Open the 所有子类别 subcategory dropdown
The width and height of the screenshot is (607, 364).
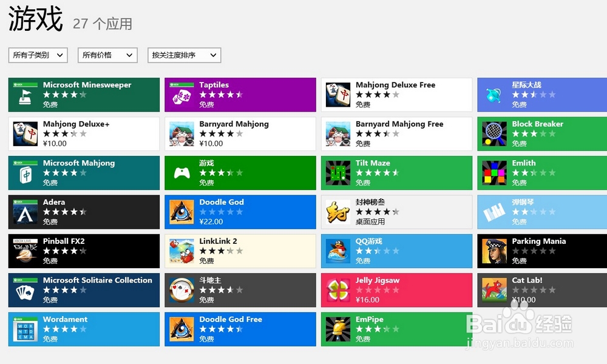pos(38,55)
